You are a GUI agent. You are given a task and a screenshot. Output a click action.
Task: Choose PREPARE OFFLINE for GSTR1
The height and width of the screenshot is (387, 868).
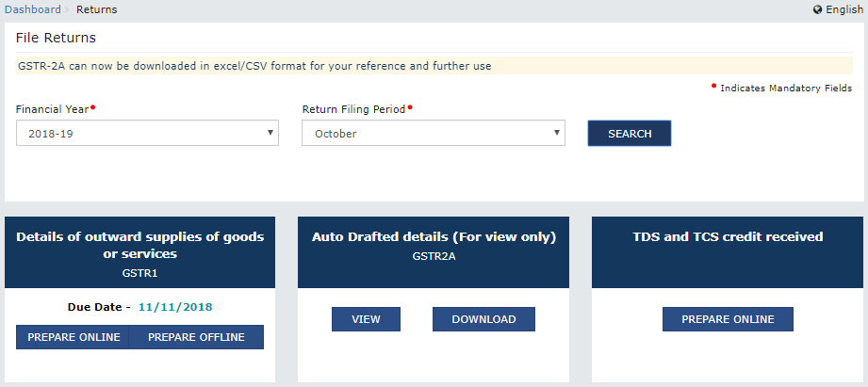pyautogui.click(x=196, y=337)
